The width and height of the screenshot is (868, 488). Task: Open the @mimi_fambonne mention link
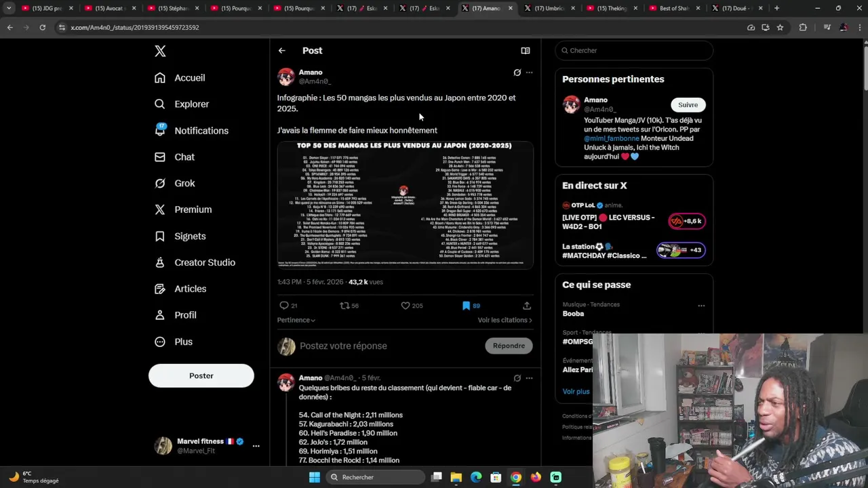tap(612, 139)
